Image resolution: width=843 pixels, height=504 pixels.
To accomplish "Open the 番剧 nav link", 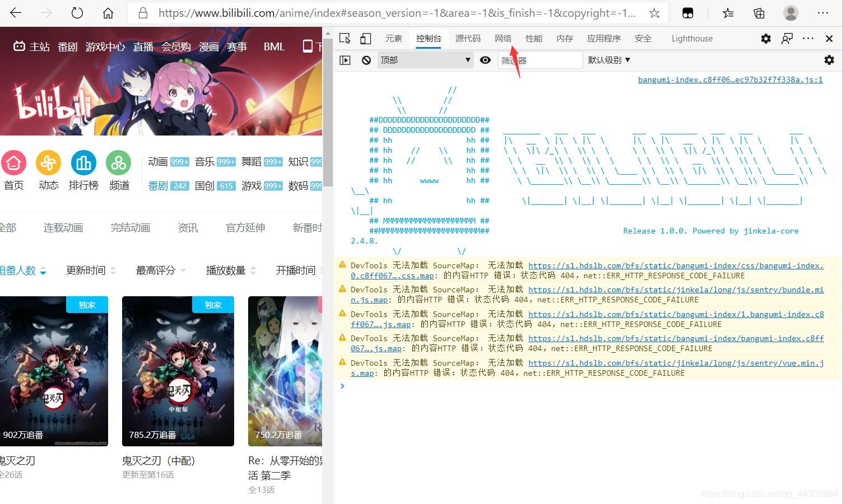I will tap(67, 47).
